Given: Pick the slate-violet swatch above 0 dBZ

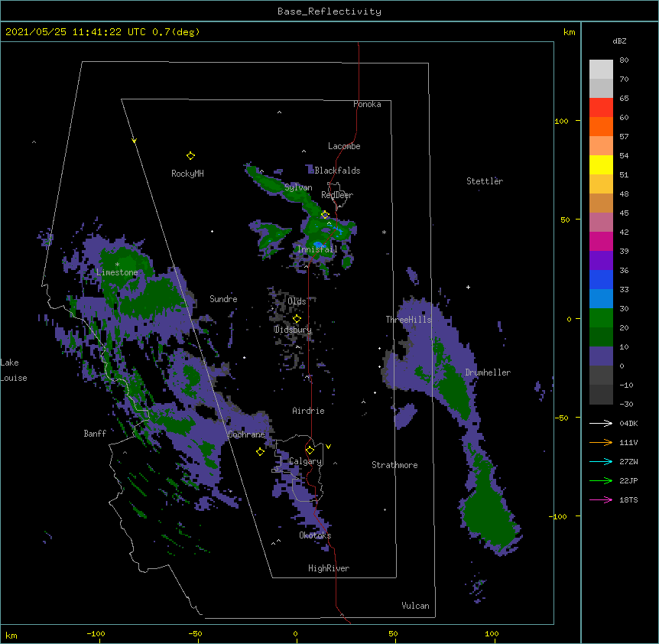Looking at the screenshot, I should [x=601, y=356].
